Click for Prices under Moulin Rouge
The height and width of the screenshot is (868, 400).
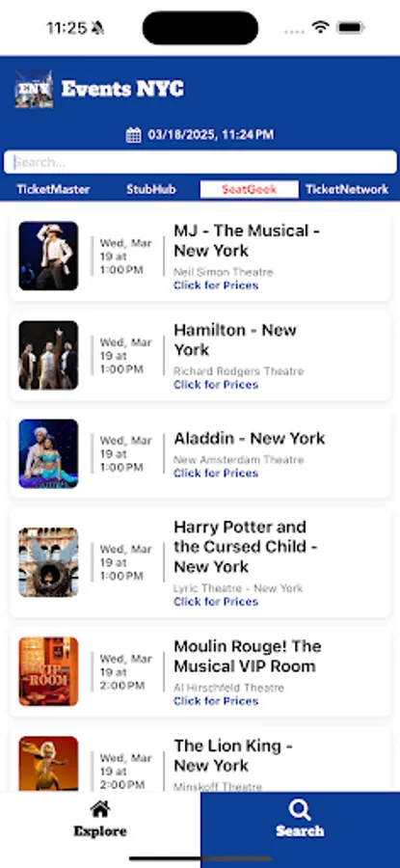pyautogui.click(x=216, y=701)
